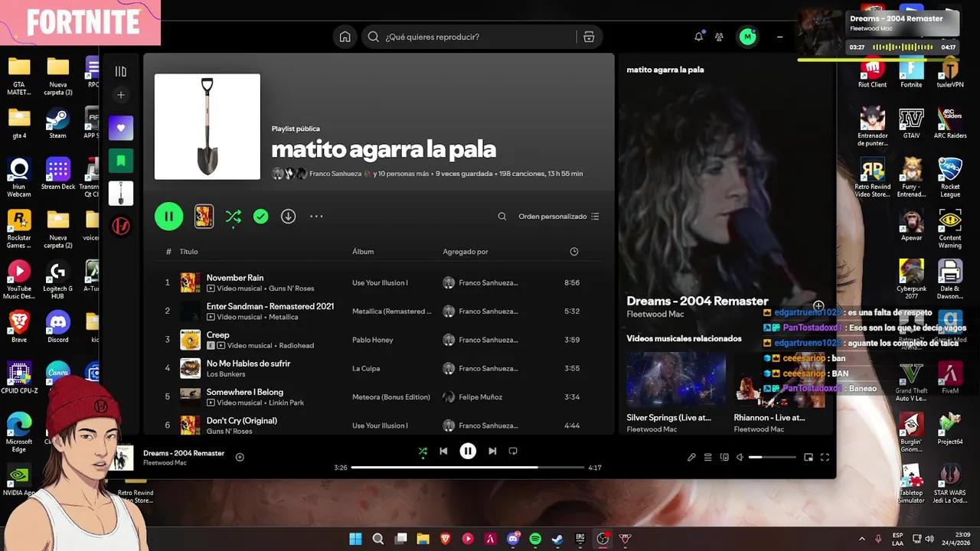Open Stream Deck desktop shortcut
980x551 pixels.
click(x=58, y=174)
